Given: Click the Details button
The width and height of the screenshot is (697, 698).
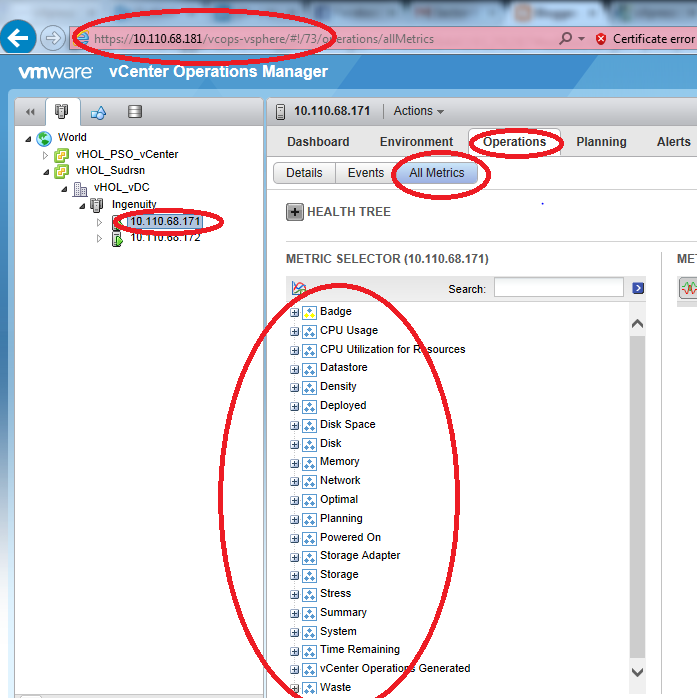Looking at the screenshot, I should point(304,173).
